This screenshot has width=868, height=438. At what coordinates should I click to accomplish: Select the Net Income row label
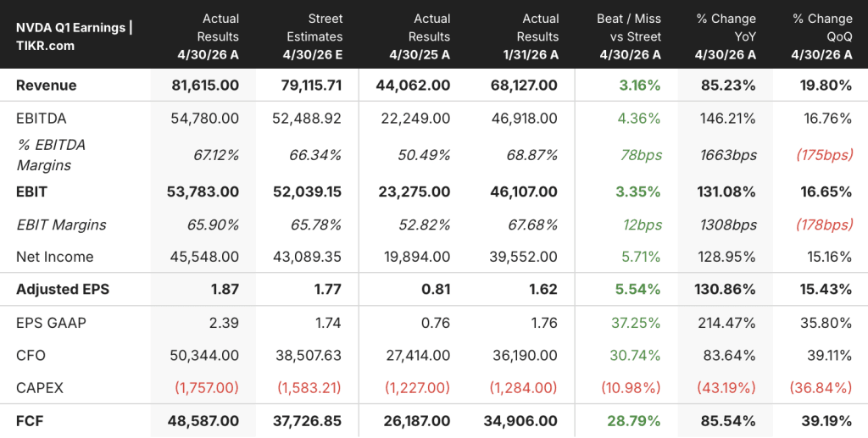click(x=55, y=257)
